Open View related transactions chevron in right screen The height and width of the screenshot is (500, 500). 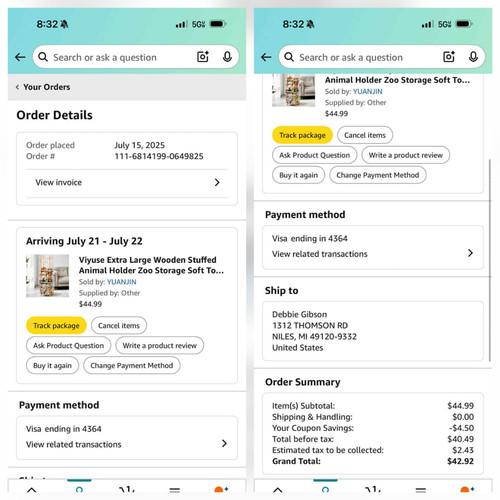click(470, 253)
